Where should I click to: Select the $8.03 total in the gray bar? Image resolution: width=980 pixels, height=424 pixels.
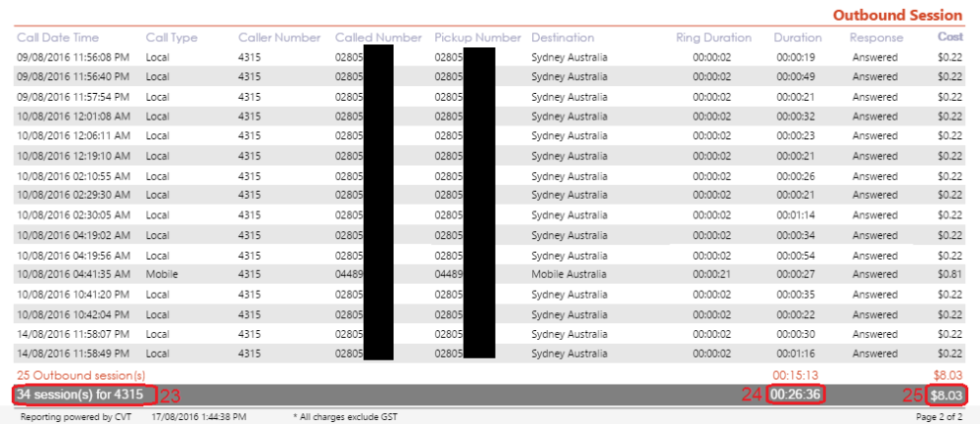947,396
